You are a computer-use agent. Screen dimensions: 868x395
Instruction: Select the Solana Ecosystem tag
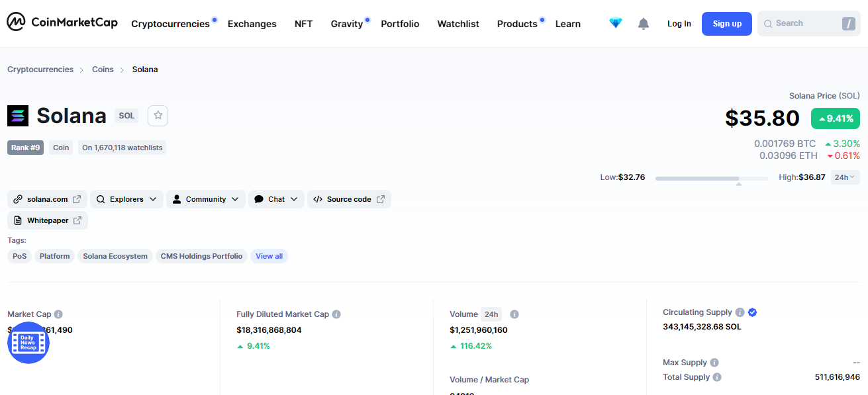click(115, 256)
